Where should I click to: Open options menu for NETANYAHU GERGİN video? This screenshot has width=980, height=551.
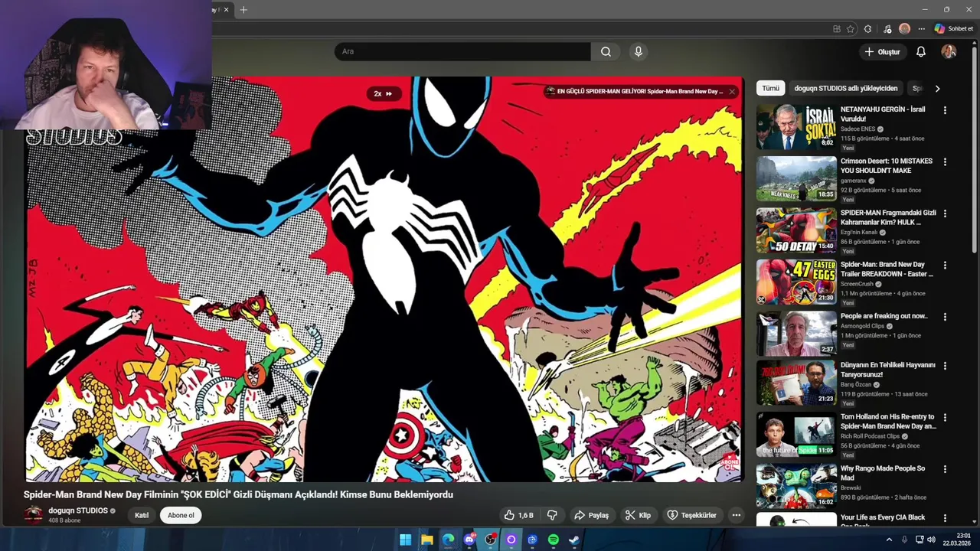945,110
